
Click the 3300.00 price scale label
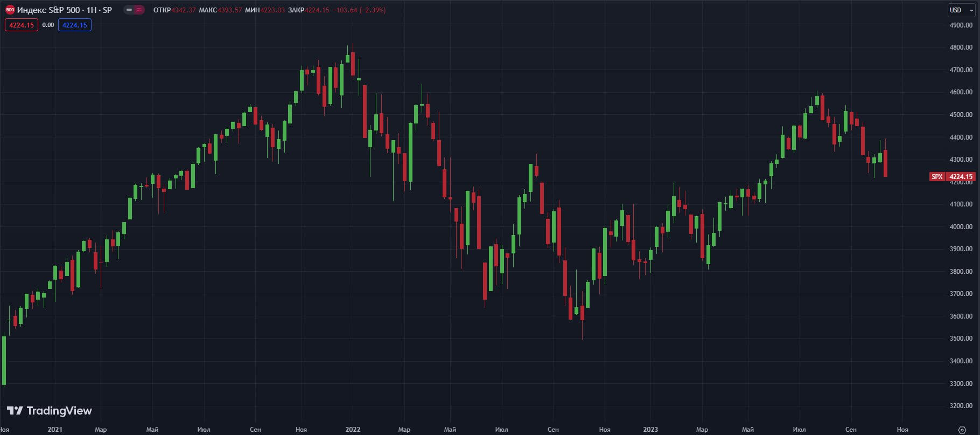click(961, 383)
